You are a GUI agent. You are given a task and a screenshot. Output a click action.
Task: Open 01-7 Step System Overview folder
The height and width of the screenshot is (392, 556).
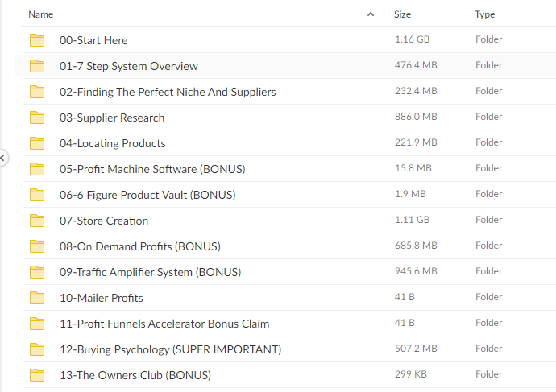point(129,66)
